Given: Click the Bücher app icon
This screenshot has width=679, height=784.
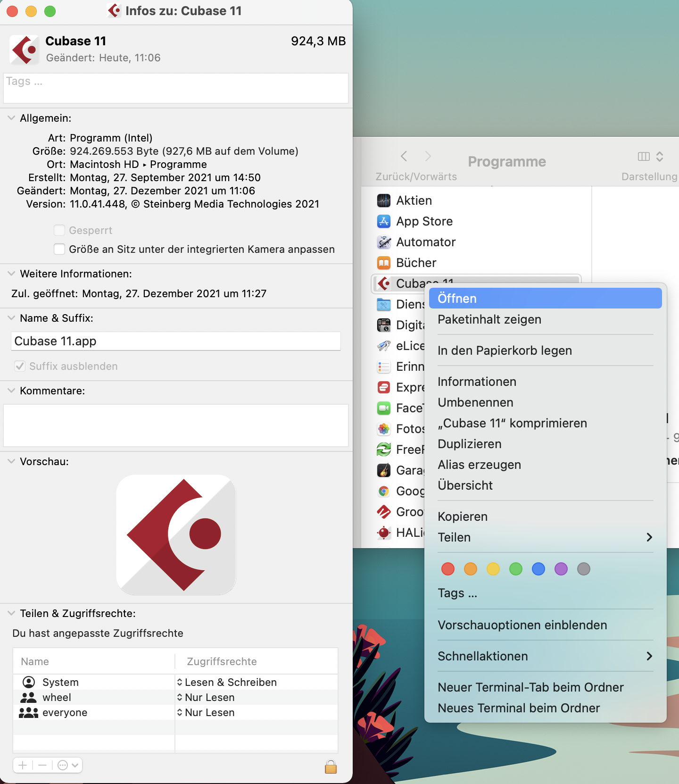Looking at the screenshot, I should 384,263.
